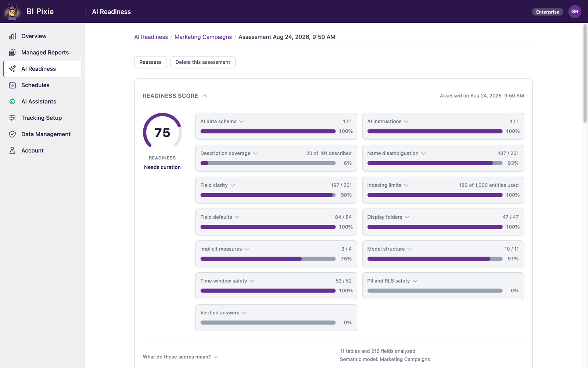This screenshot has width=588, height=368.
Task: Expand the Field defaults card
Action: click(x=237, y=217)
